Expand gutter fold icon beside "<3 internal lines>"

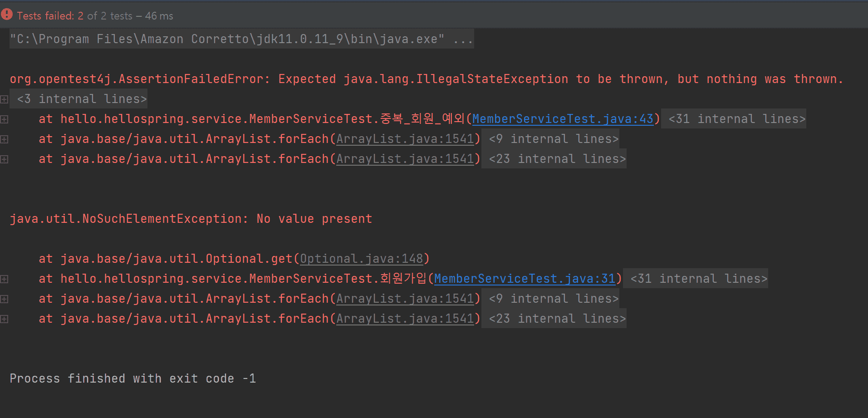coord(4,99)
